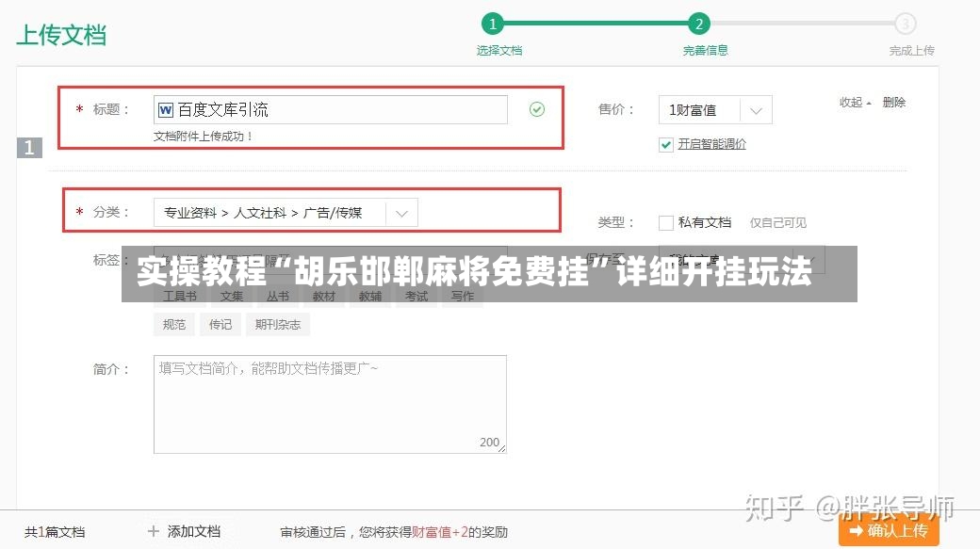Select the 丛书 tag

[277, 296]
